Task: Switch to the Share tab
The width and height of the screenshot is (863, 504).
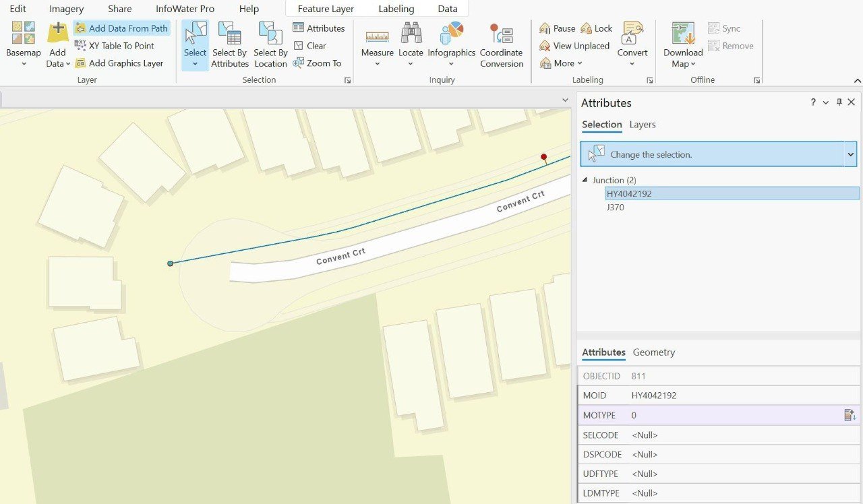Action: point(120,9)
